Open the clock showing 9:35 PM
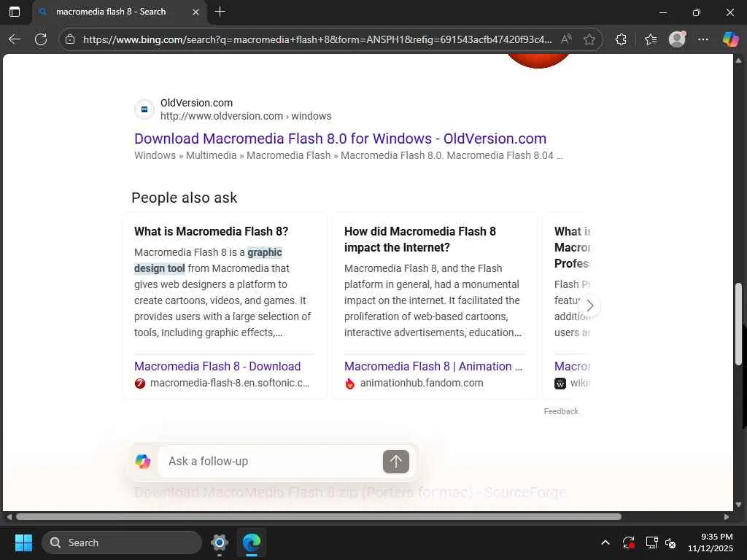The image size is (747, 560). pyautogui.click(x=711, y=542)
